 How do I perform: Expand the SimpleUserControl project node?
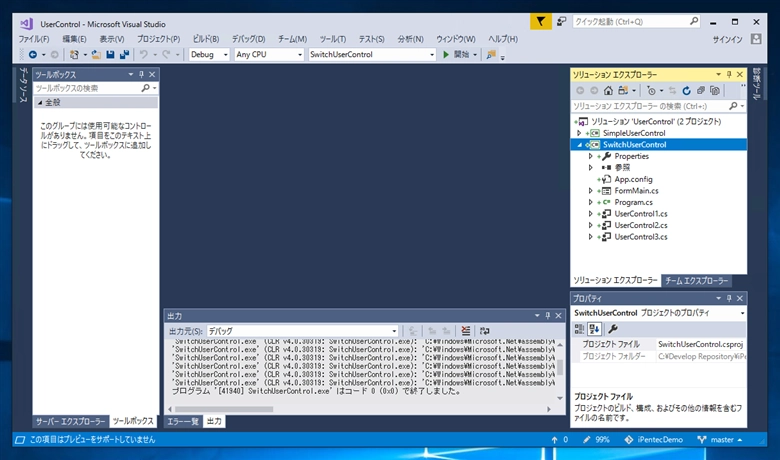tap(579, 133)
